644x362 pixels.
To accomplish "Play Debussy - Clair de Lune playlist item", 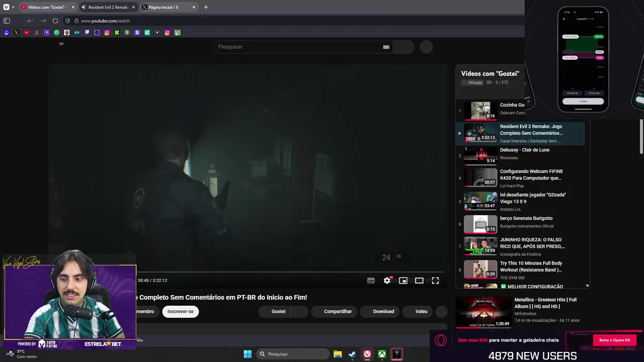I will click(520, 155).
